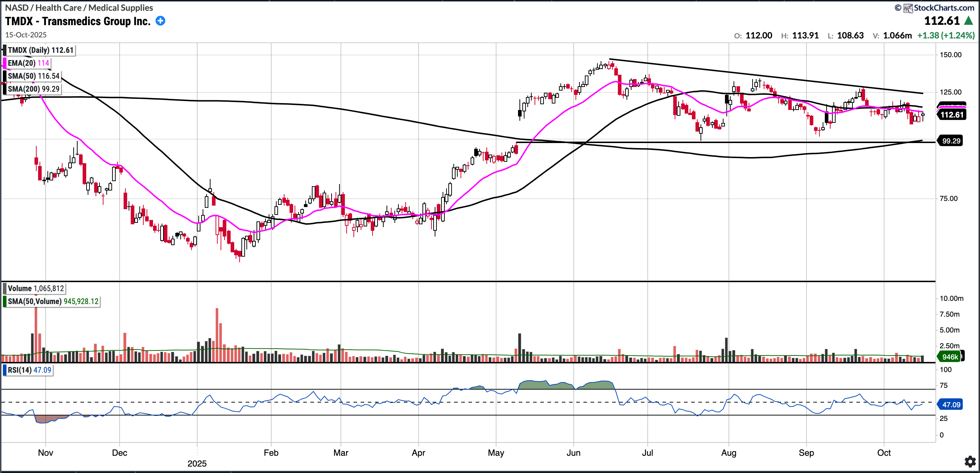
Task: Toggle the SMA(200) legend label
Action: point(33,89)
